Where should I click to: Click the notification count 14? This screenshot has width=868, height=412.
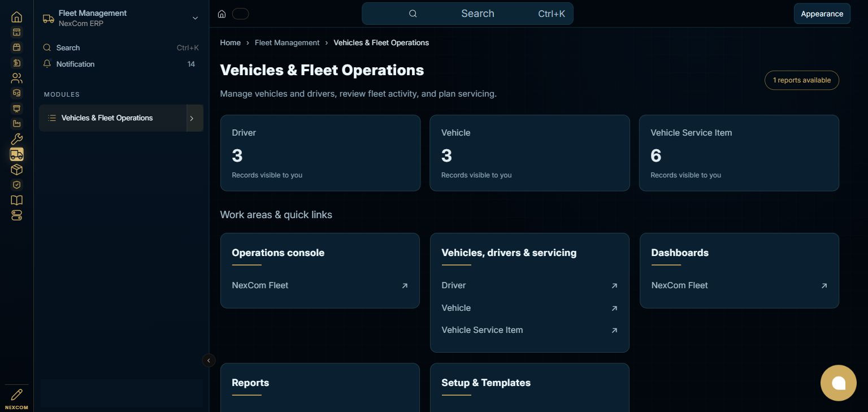tap(191, 64)
